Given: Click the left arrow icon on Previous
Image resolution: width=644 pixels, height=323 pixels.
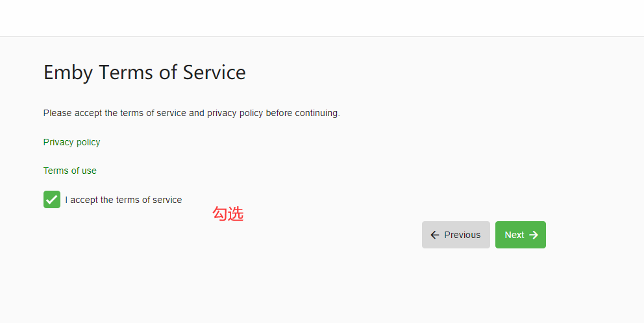Looking at the screenshot, I should (435, 235).
